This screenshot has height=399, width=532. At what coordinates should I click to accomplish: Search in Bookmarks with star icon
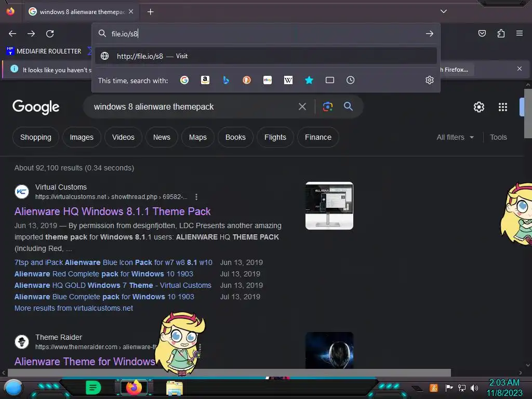[x=309, y=80]
